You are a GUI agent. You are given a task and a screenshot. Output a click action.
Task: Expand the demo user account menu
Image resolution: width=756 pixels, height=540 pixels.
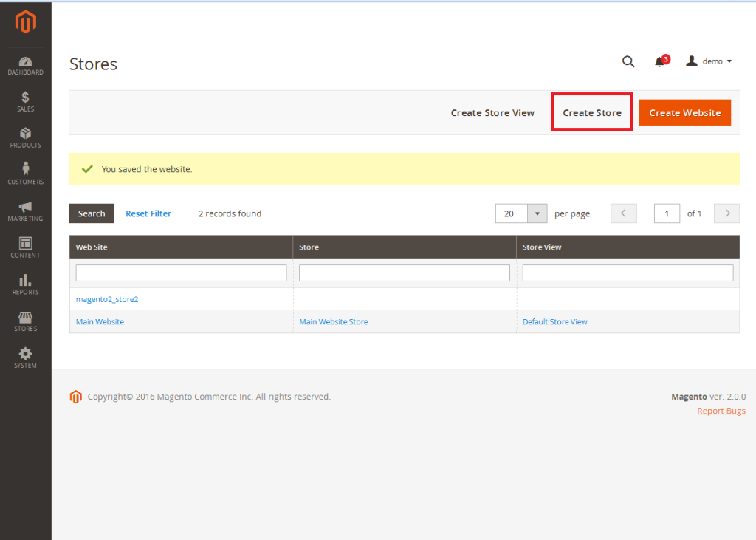[x=709, y=61]
